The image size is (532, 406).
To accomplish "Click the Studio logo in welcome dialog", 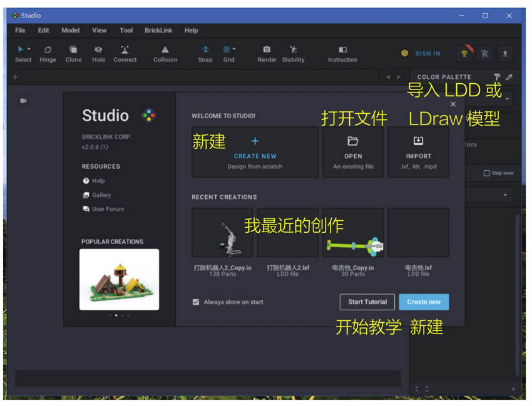I will 148,115.
